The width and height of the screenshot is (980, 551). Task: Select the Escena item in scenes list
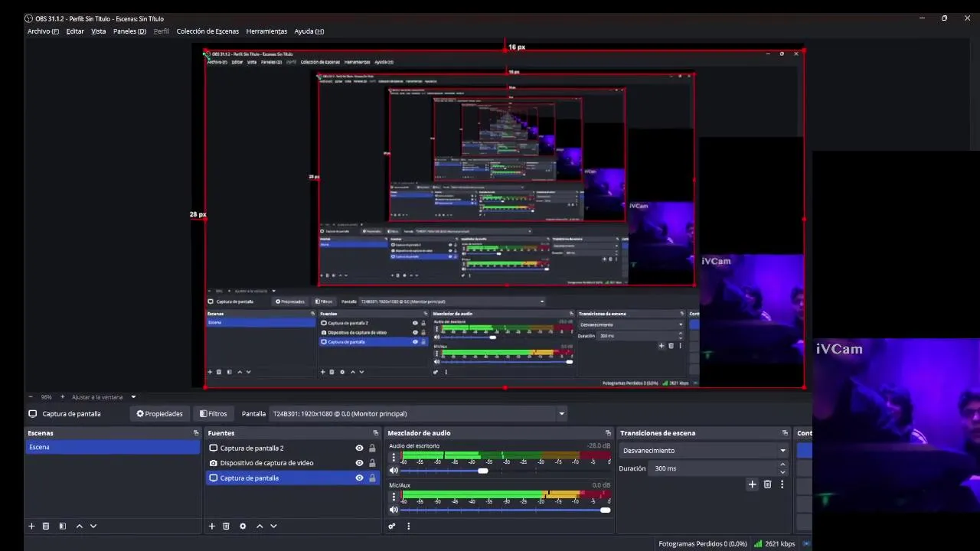pyautogui.click(x=113, y=447)
